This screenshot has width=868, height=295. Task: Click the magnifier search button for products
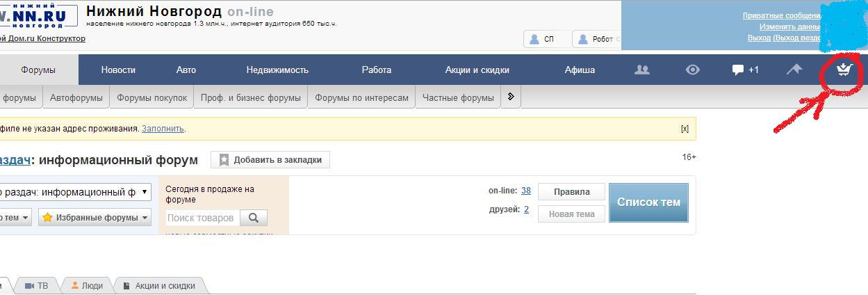(x=254, y=218)
